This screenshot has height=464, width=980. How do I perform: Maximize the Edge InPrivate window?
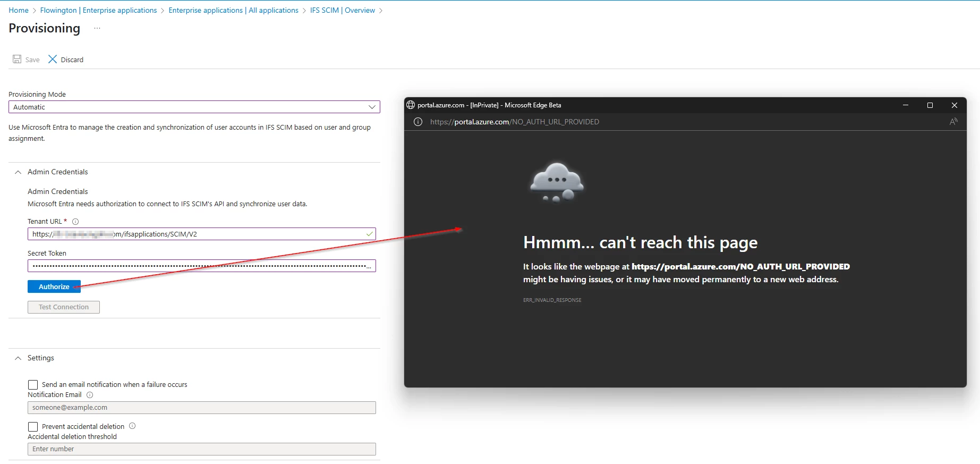930,105
